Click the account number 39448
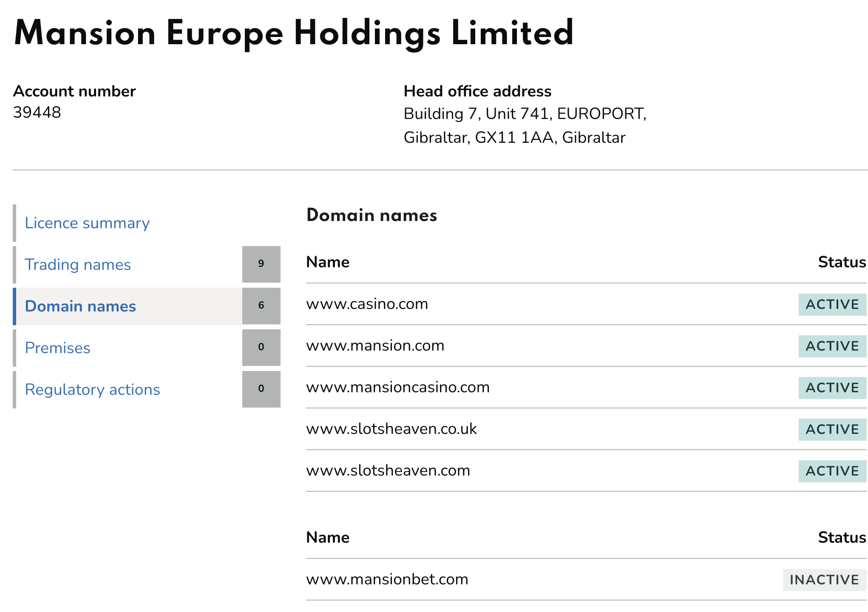Screen dimensions: 868x612 click(37, 113)
